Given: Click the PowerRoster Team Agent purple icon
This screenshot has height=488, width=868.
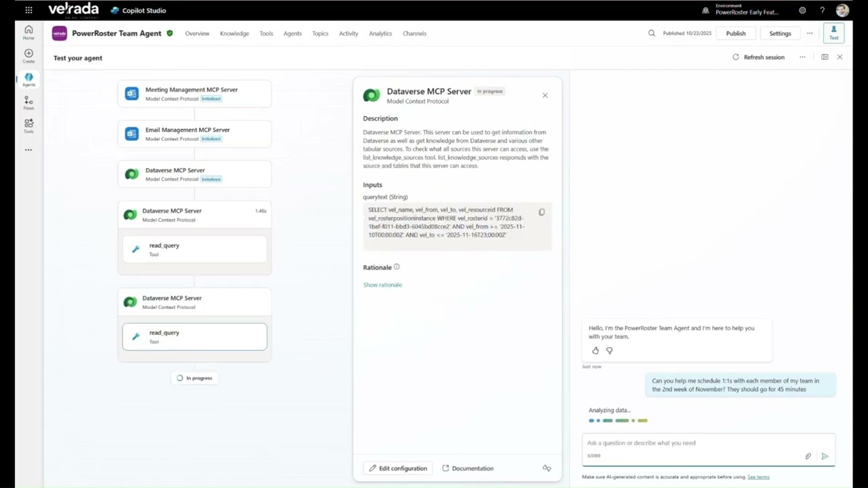Looking at the screenshot, I should coord(60,33).
